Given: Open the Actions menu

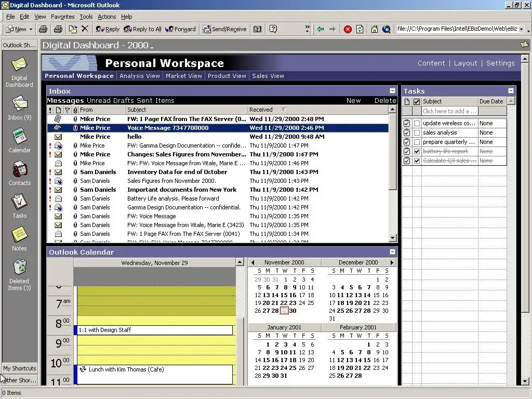Looking at the screenshot, I should tap(107, 17).
